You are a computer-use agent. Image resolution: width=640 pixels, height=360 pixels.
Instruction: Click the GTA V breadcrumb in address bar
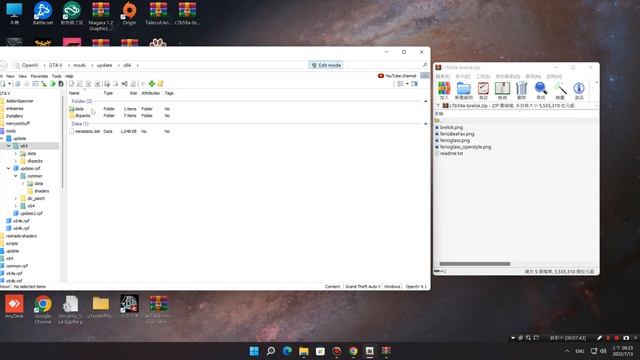pos(56,65)
